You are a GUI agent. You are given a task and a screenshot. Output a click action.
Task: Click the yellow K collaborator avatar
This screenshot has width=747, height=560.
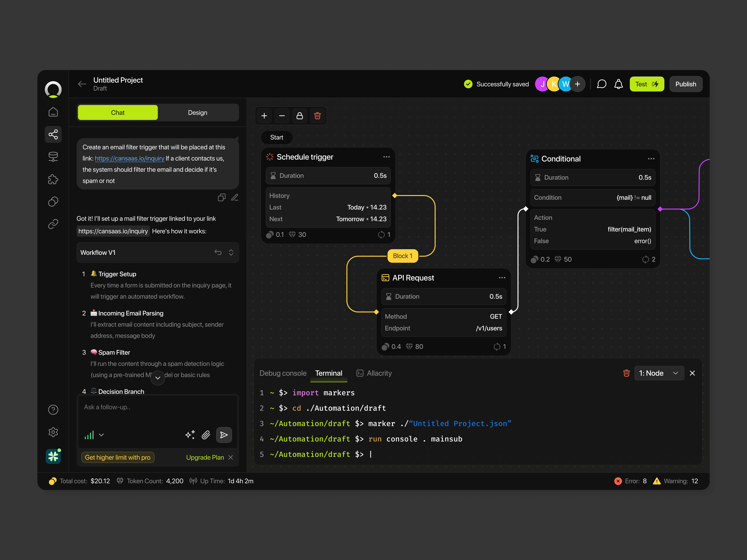pyautogui.click(x=554, y=84)
